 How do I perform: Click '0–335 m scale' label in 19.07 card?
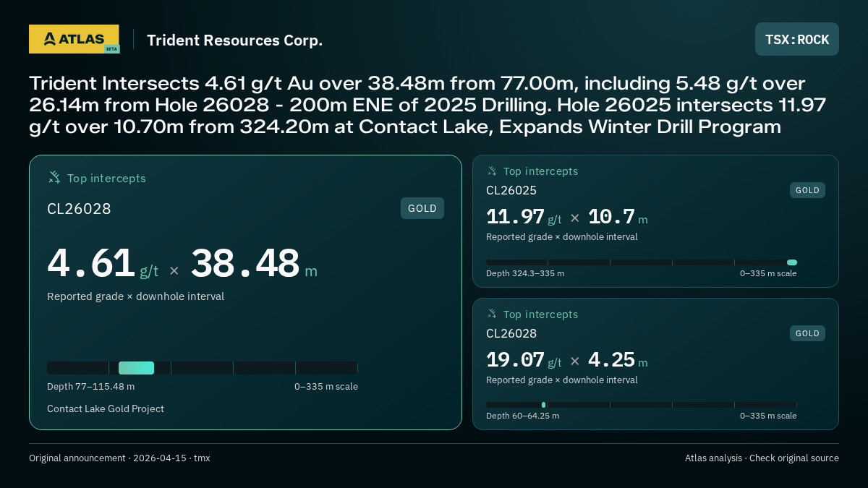[768, 416]
